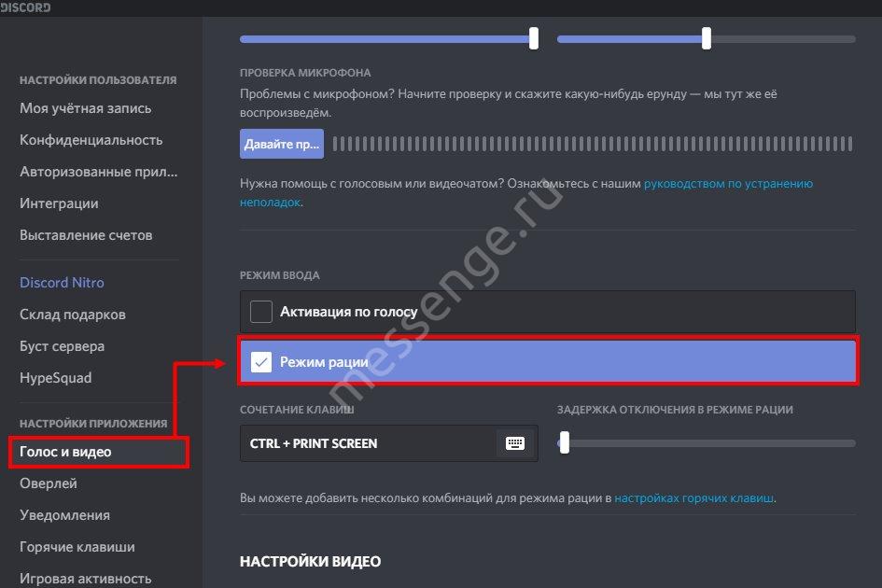Toggle the Режим рации checkbox
Screen dimensions: 882x588
(x=261, y=362)
